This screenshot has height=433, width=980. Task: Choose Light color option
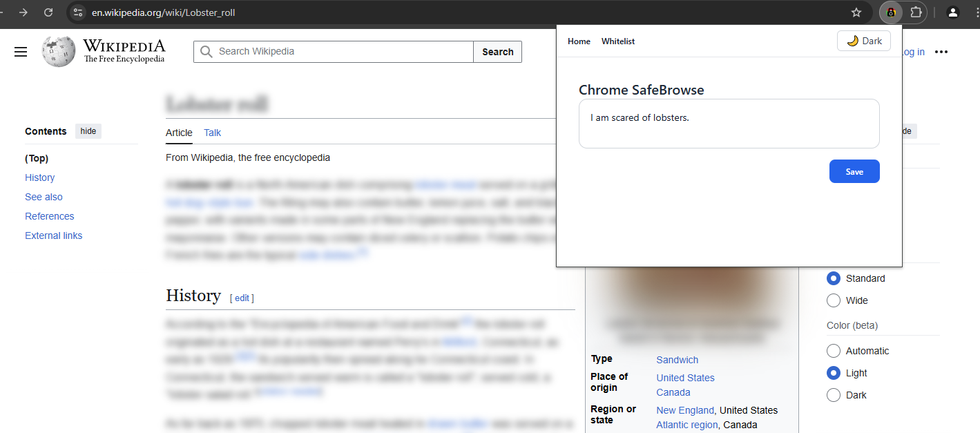834,373
